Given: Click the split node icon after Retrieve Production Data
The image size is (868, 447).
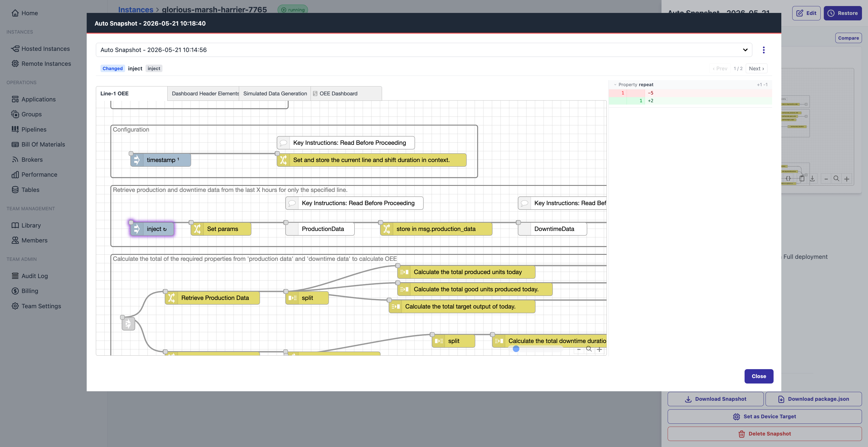Looking at the screenshot, I should pyautogui.click(x=292, y=298).
